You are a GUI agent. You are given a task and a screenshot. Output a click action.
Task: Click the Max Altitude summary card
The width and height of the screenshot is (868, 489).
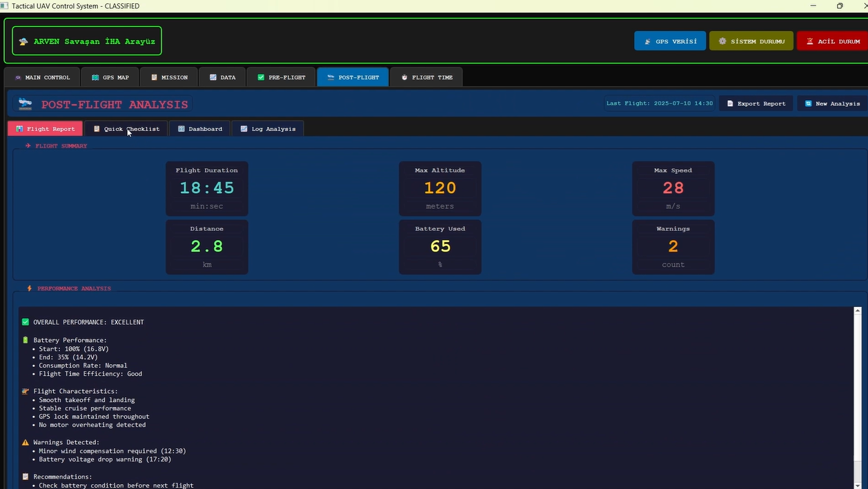coord(440,188)
